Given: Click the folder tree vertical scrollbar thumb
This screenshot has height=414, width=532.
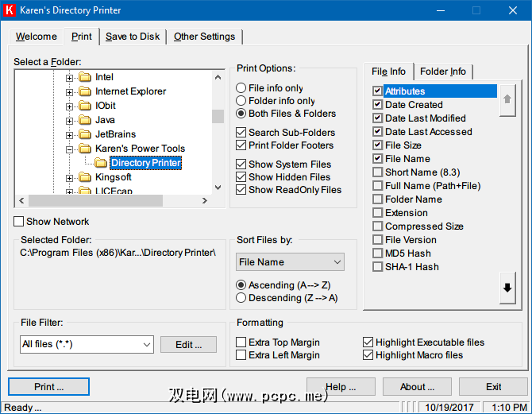Looking at the screenshot, I should 218,117.
